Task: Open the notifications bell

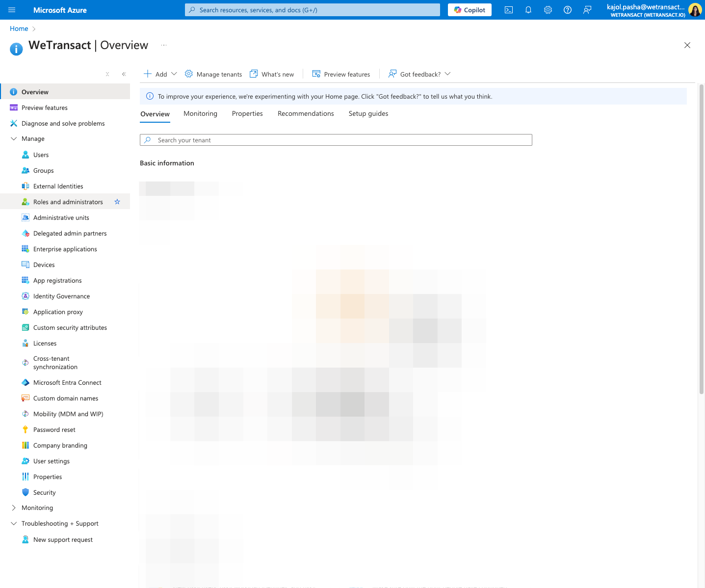Action: point(528,10)
